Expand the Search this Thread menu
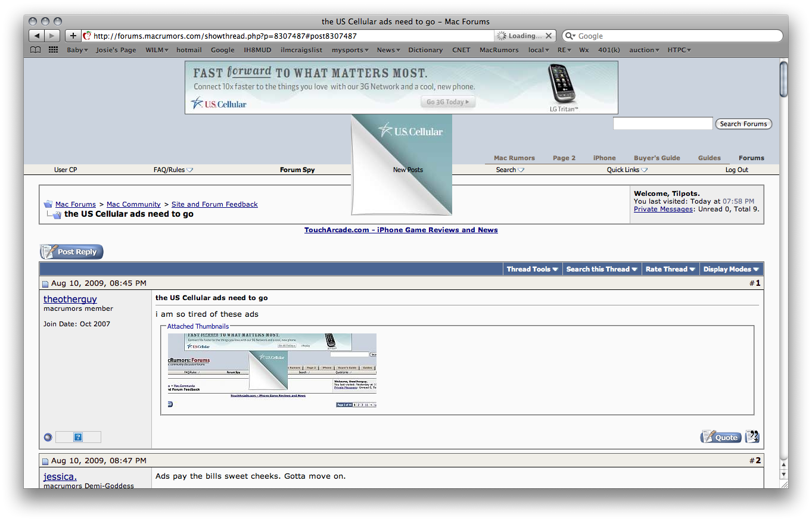 pos(602,269)
